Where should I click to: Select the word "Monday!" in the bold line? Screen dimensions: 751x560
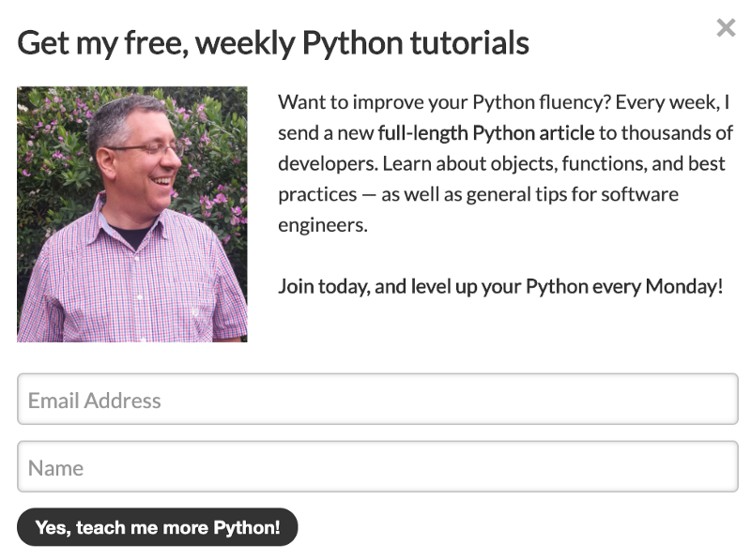pyautogui.click(x=684, y=286)
